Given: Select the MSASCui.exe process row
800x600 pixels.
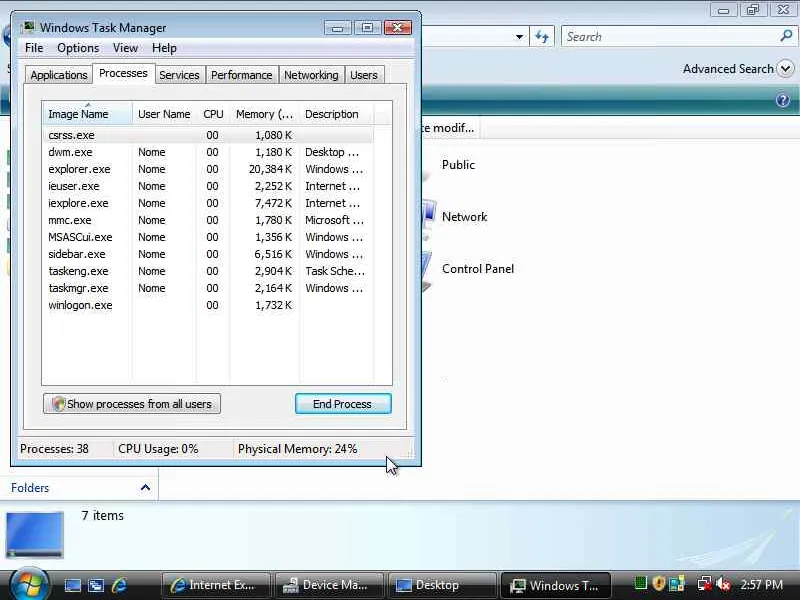Looking at the screenshot, I should (208, 237).
